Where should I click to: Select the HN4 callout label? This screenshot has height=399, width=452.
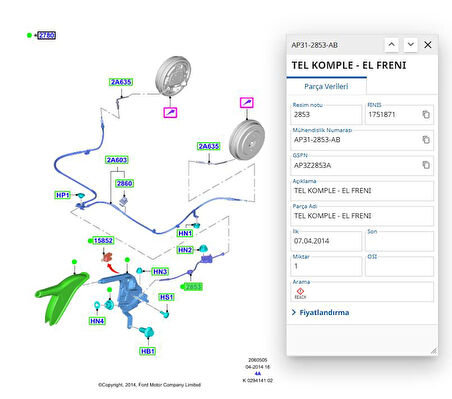coord(97,321)
